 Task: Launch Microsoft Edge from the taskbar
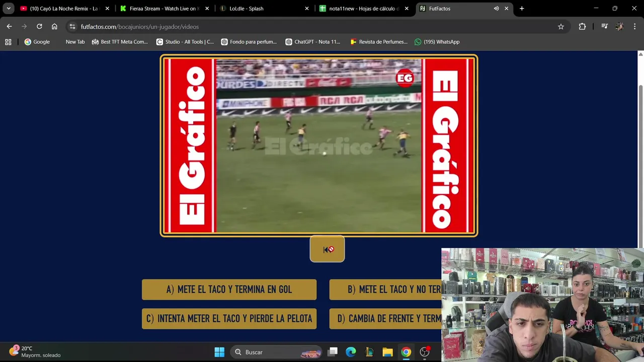[351, 352]
